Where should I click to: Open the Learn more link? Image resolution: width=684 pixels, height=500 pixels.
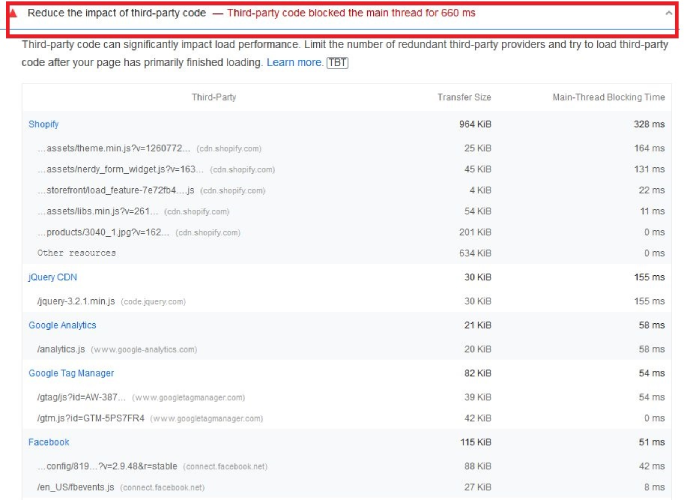click(294, 62)
